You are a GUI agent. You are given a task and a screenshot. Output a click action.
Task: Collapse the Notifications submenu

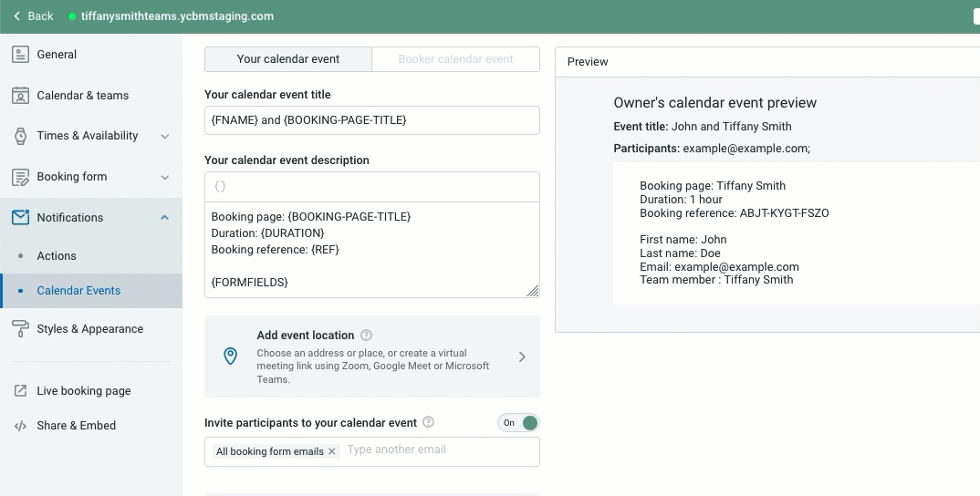pyautogui.click(x=165, y=217)
